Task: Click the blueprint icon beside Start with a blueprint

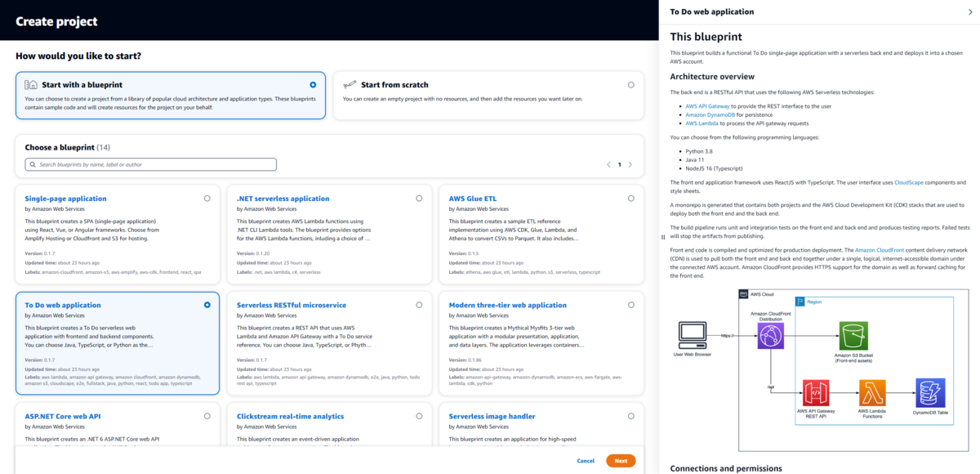Action: tap(31, 84)
